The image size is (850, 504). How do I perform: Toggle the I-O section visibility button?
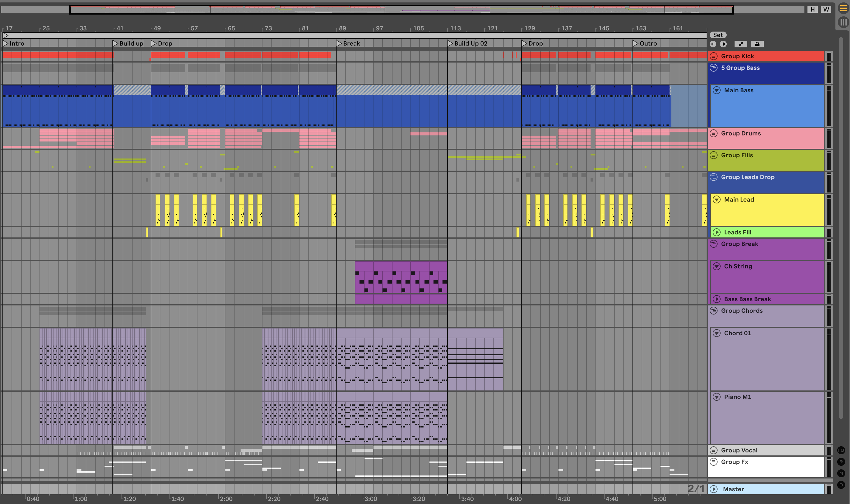tap(841, 450)
